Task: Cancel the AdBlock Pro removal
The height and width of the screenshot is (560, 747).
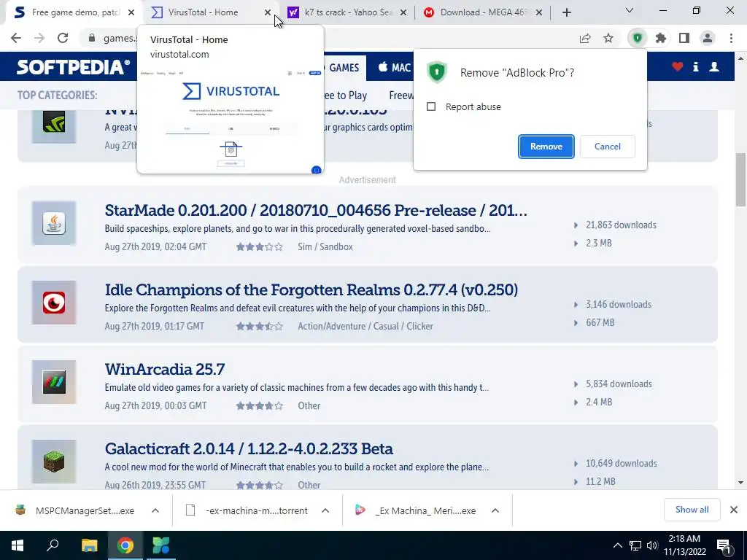Action: tap(608, 146)
